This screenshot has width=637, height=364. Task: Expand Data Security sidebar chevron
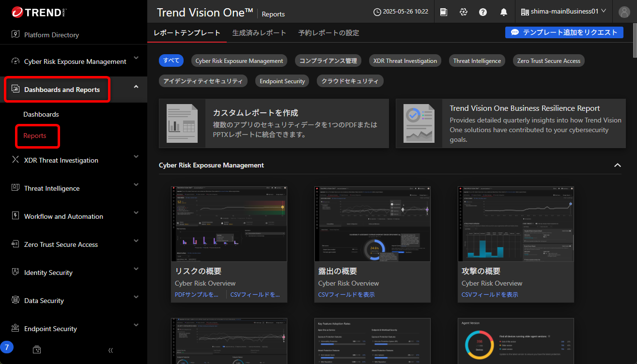[136, 297]
